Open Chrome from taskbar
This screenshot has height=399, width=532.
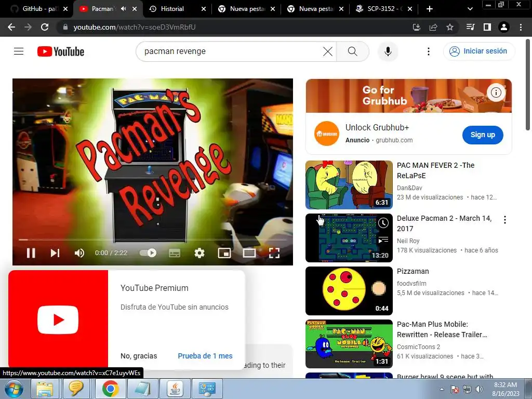pyautogui.click(x=110, y=389)
